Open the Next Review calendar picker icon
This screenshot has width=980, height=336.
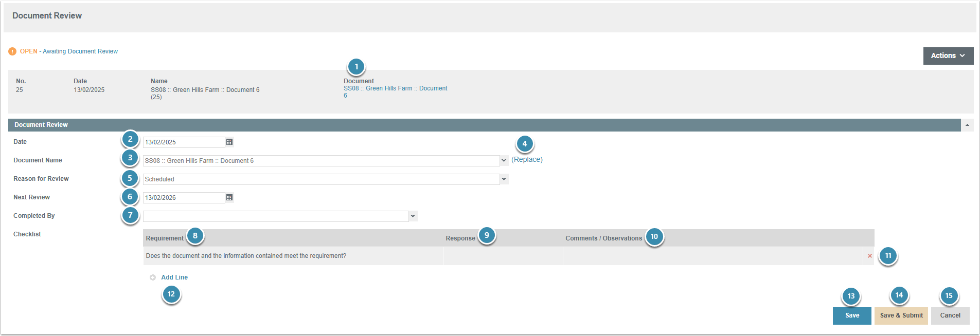pos(229,198)
